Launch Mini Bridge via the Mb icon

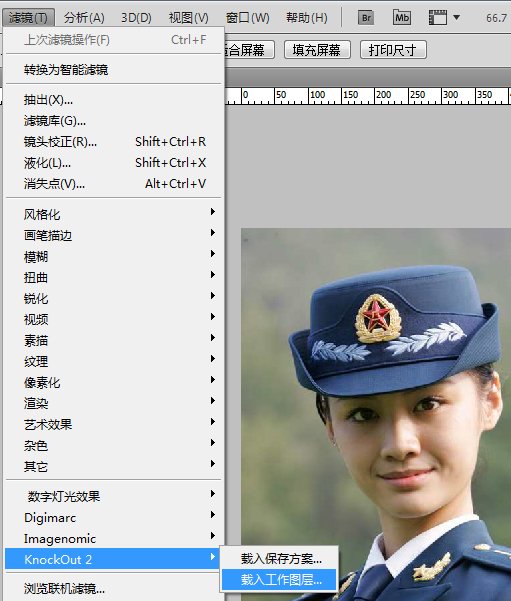pyautogui.click(x=402, y=18)
